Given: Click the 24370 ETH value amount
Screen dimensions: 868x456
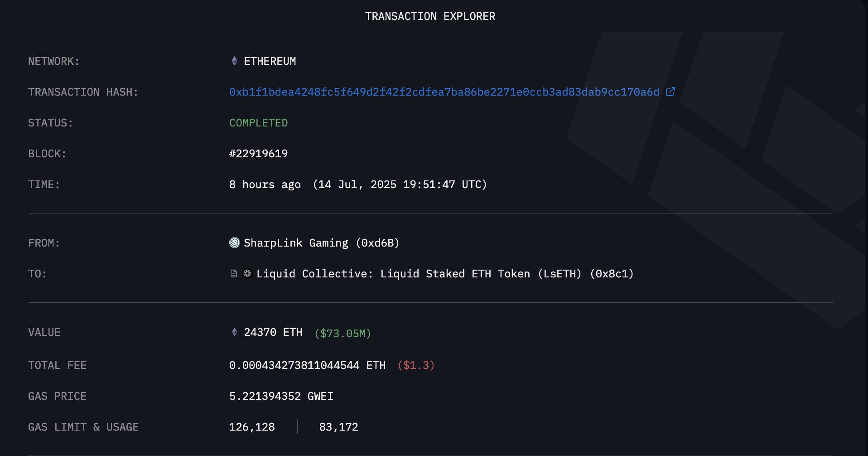Looking at the screenshot, I should point(273,332).
